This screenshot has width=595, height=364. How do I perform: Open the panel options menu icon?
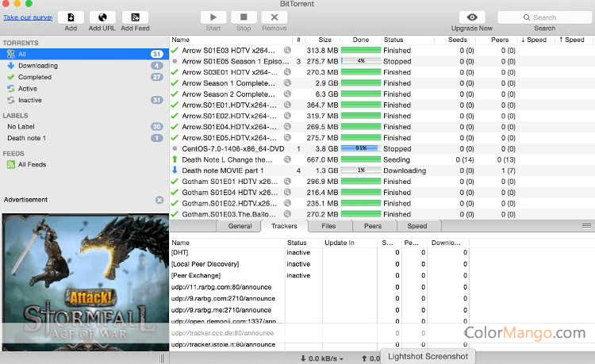tap(586, 226)
